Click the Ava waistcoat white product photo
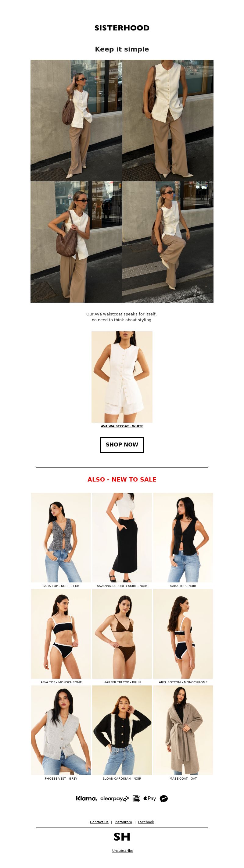 click(x=122, y=377)
